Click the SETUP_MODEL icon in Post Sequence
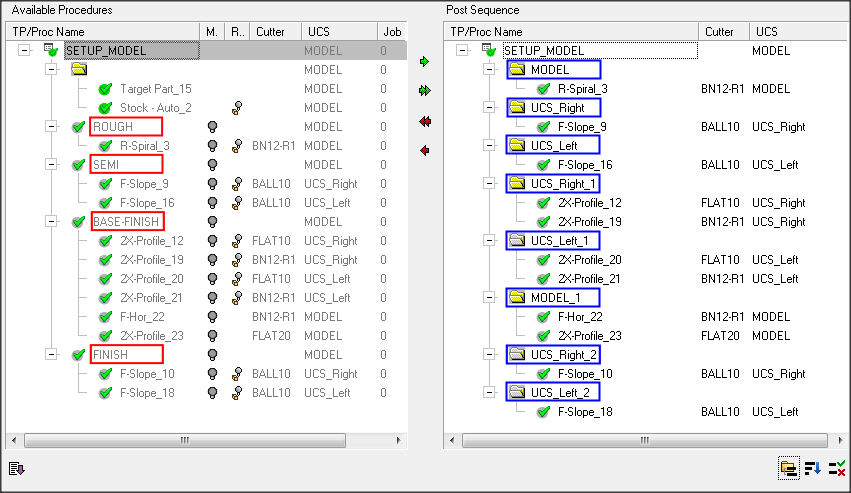The width and height of the screenshot is (851, 493). click(x=489, y=50)
